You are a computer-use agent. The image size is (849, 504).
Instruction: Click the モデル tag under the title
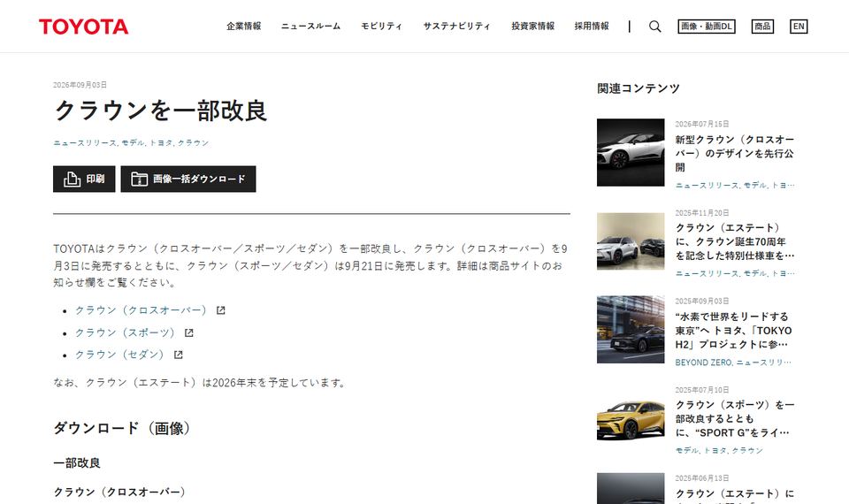click(133, 143)
